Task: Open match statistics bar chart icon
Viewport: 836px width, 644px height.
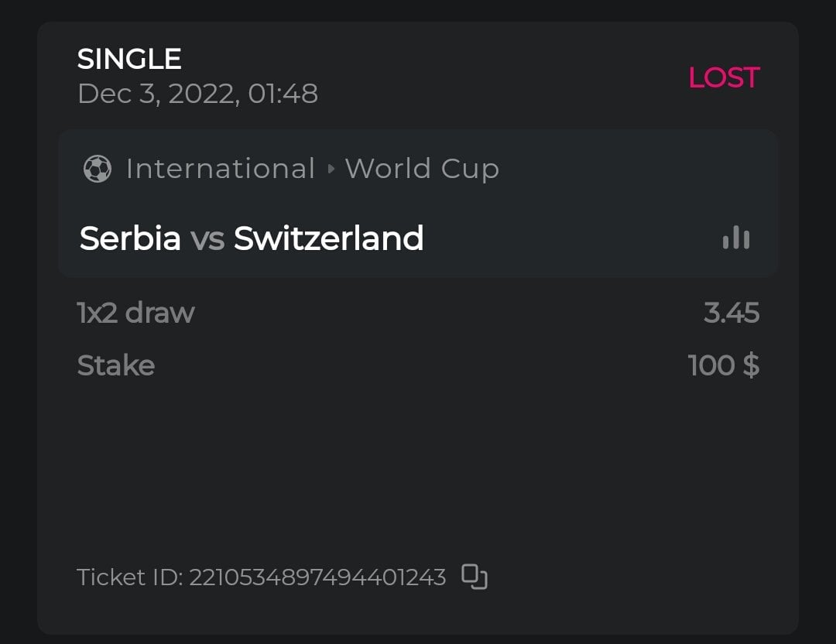Action: [735, 238]
